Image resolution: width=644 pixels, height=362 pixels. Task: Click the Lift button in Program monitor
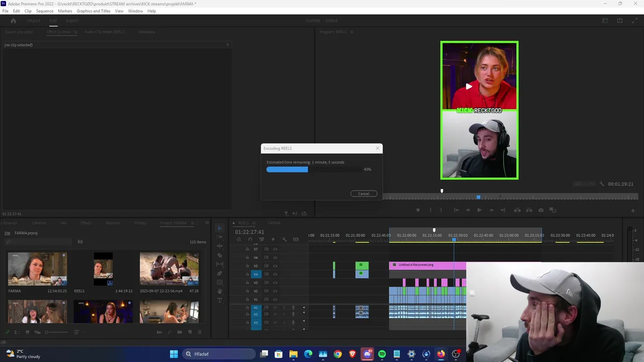[517, 210]
